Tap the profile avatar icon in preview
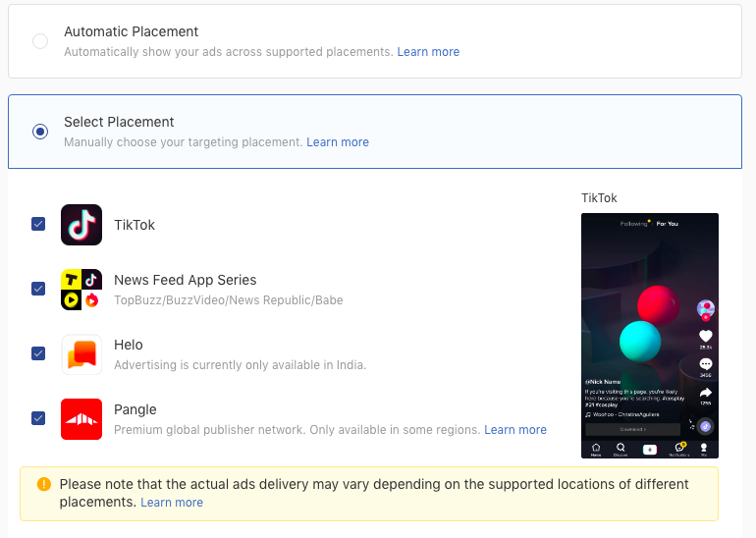756x538 pixels. (x=706, y=308)
